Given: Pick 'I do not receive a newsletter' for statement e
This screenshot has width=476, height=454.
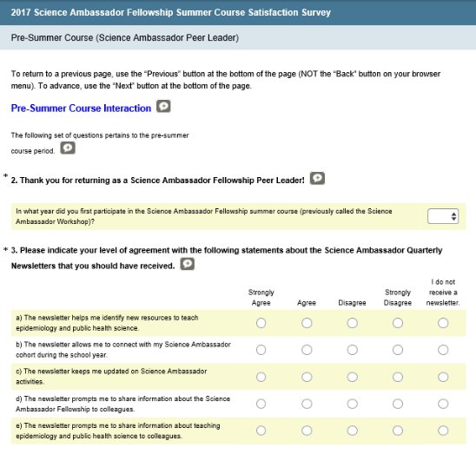Looking at the screenshot, I should [443, 431].
